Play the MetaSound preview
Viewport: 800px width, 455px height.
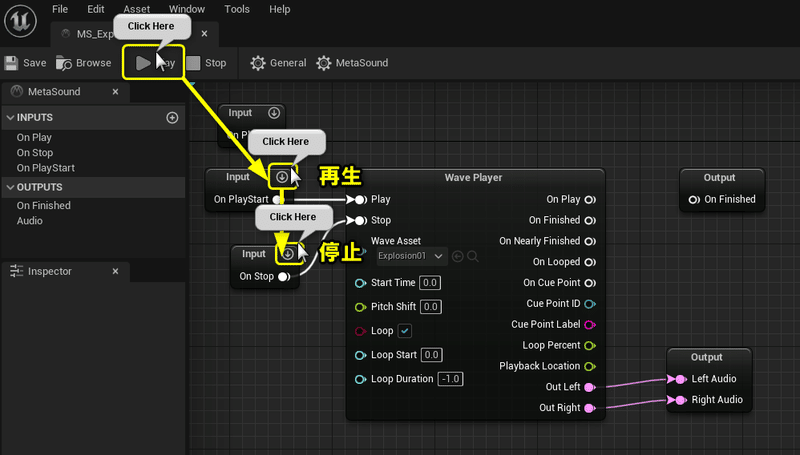[x=155, y=63]
